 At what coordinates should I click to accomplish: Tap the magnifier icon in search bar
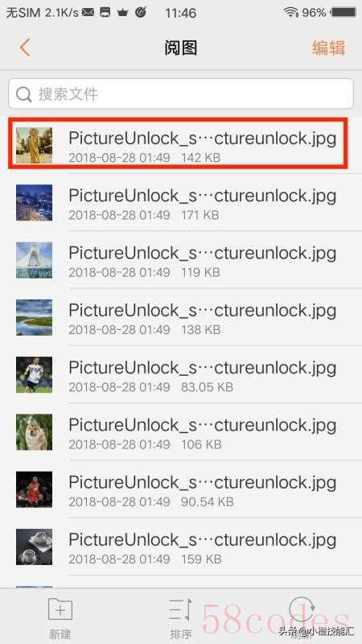[24, 94]
